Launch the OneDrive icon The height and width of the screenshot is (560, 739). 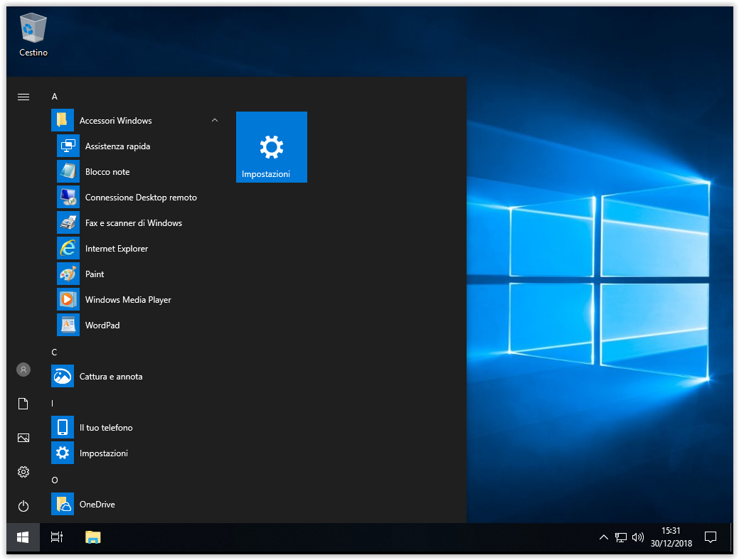click(63, 504)
